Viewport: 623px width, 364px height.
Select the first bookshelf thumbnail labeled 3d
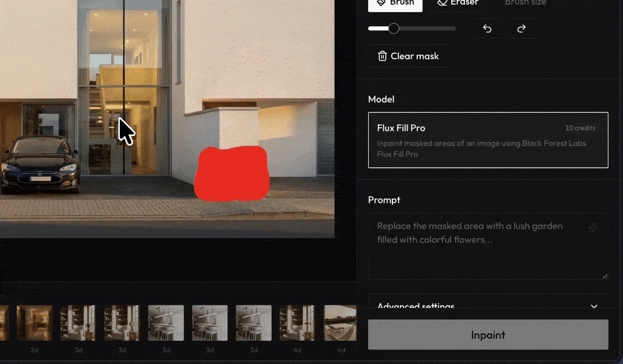[78, 323]
